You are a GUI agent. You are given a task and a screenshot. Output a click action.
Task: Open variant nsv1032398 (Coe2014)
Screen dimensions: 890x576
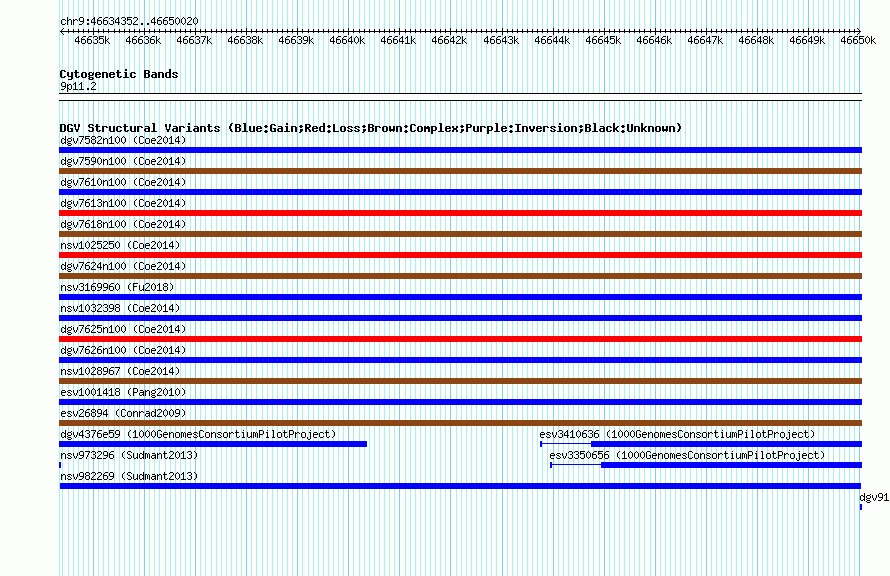point(120,308)
